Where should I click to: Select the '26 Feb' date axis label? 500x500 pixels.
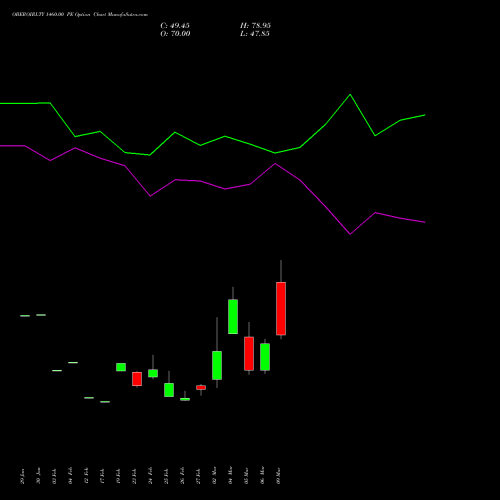tap(182, 476)
